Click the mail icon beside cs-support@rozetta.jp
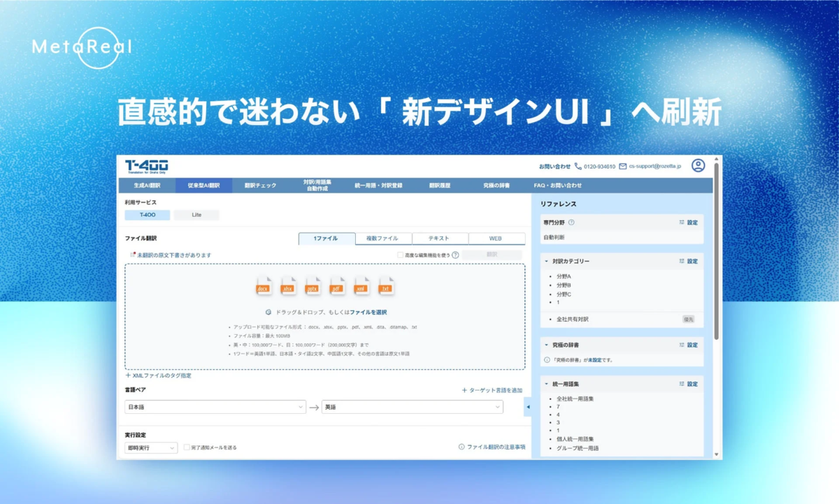The width and height of the screenshot is (839, 504). pyautogui.click(x=624, y=166)
